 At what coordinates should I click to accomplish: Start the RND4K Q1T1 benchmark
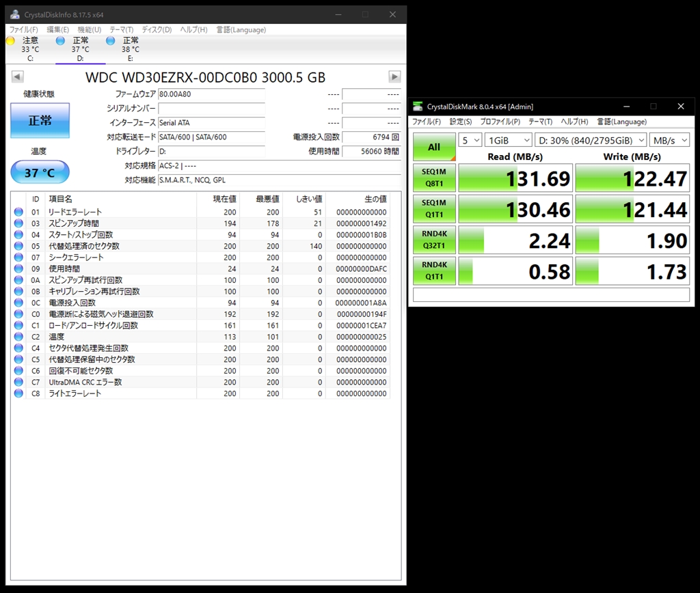[x=434, y=271]
